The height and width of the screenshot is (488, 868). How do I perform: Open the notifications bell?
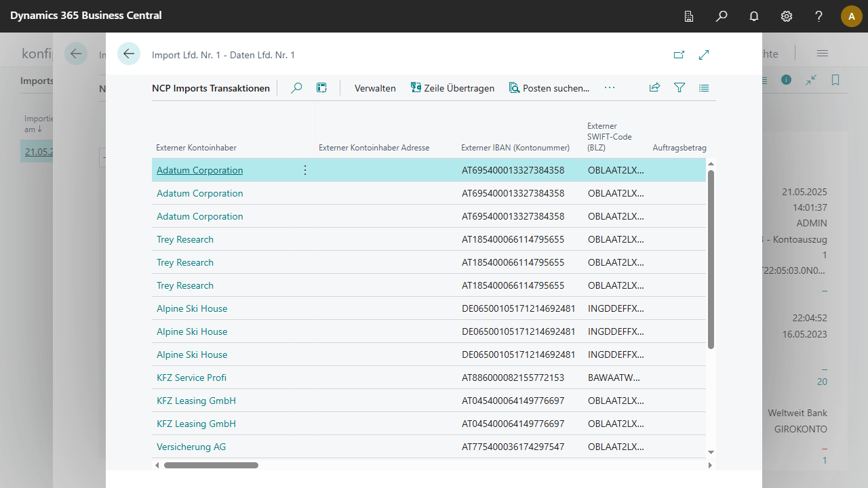tap(754, 16)
